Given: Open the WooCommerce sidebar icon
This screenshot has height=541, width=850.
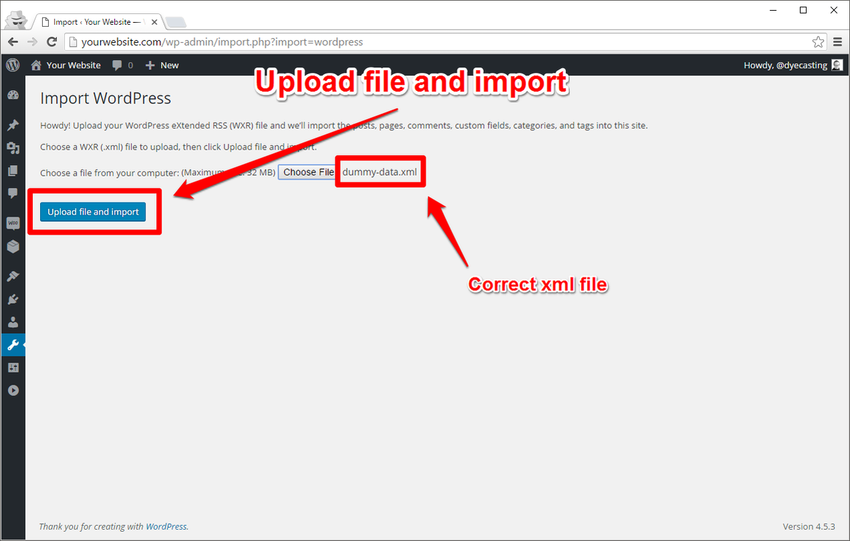Looking at the screenshot, I should coord(13,223).
